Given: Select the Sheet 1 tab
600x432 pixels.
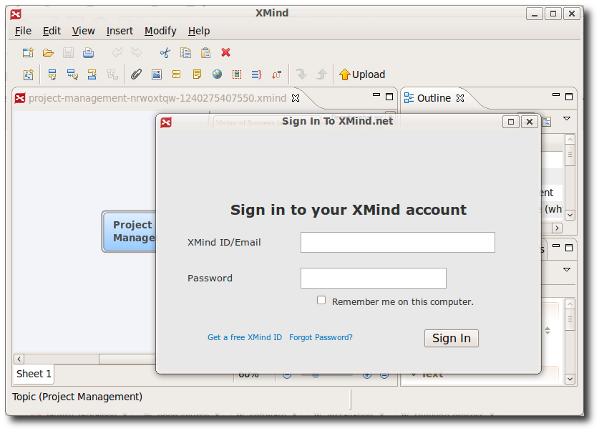Looking at the screenshot, I should coord(34,374).
